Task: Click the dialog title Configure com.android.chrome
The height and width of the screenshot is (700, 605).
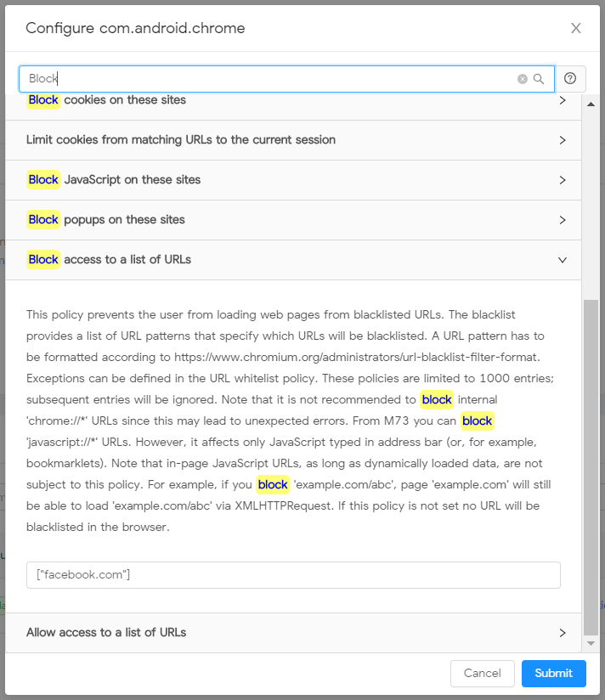Action: [x=135, y=28]
